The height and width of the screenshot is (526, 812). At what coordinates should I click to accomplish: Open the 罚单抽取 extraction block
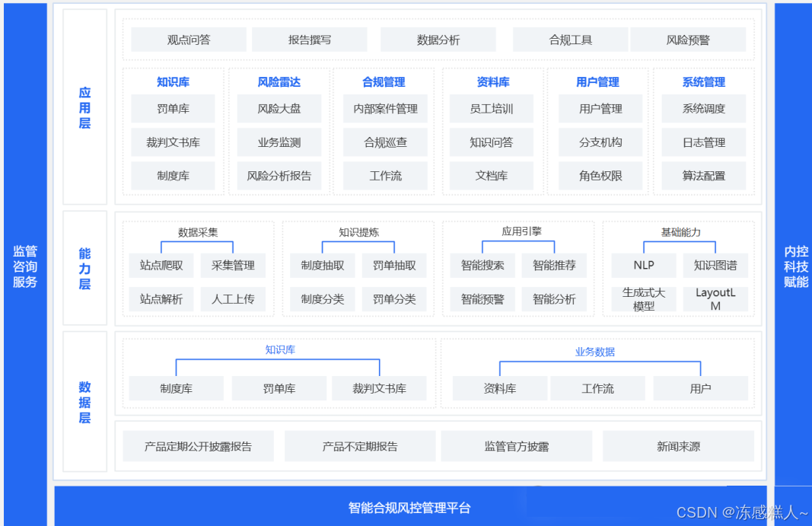(394, 265)
